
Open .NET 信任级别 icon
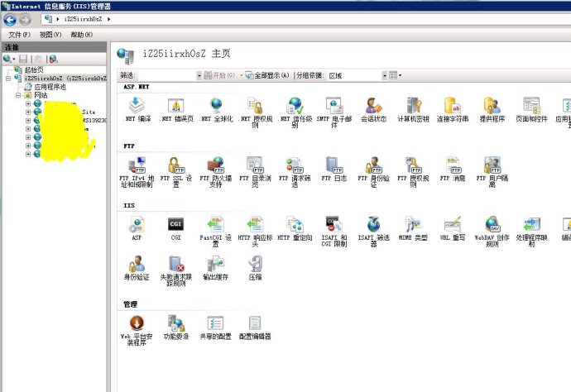coord(295,106)
